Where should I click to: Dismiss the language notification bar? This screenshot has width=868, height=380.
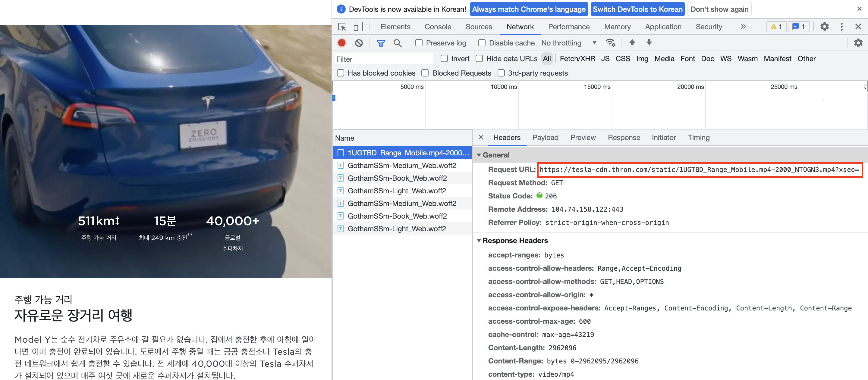point(859,9)
